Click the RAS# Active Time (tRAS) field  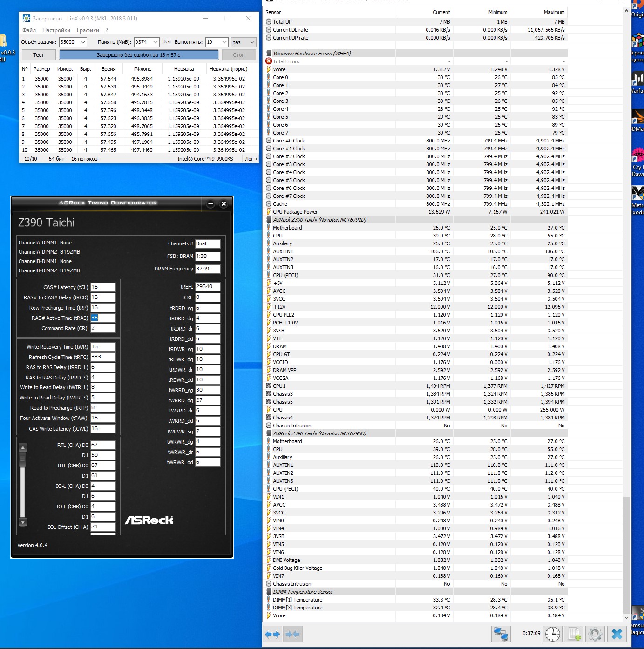103,318
